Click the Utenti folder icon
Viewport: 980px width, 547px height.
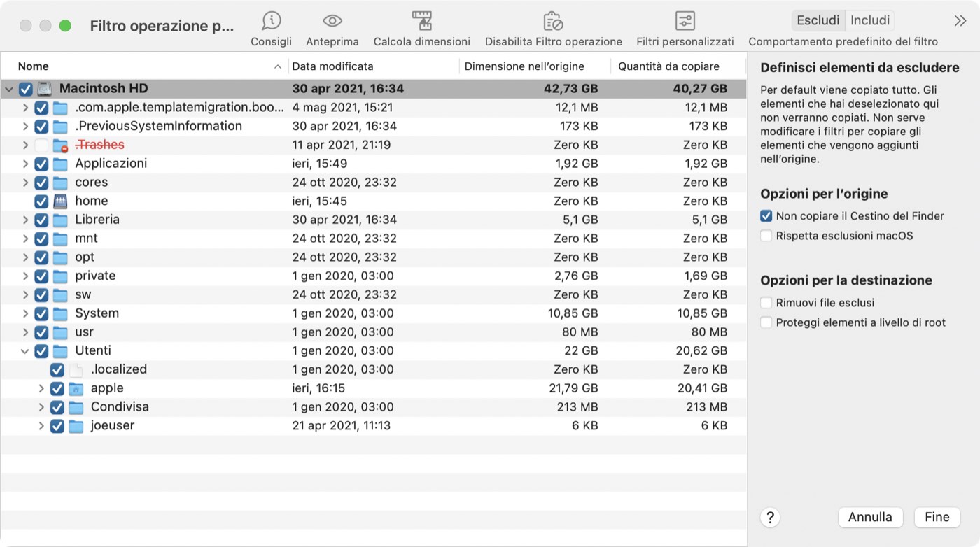[x=60, y=351]
